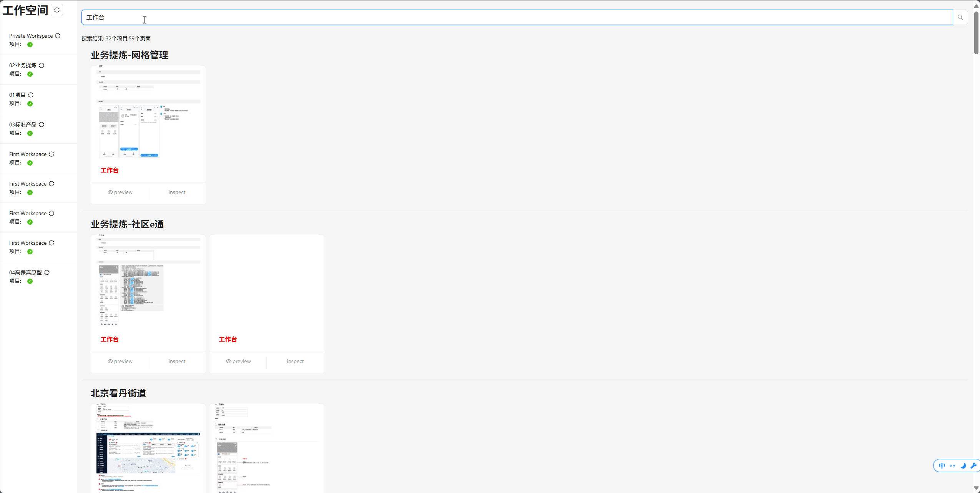This screenshot has width=980, height=493.
Task: Click green status check under 01项目
Action: point(30,104)
